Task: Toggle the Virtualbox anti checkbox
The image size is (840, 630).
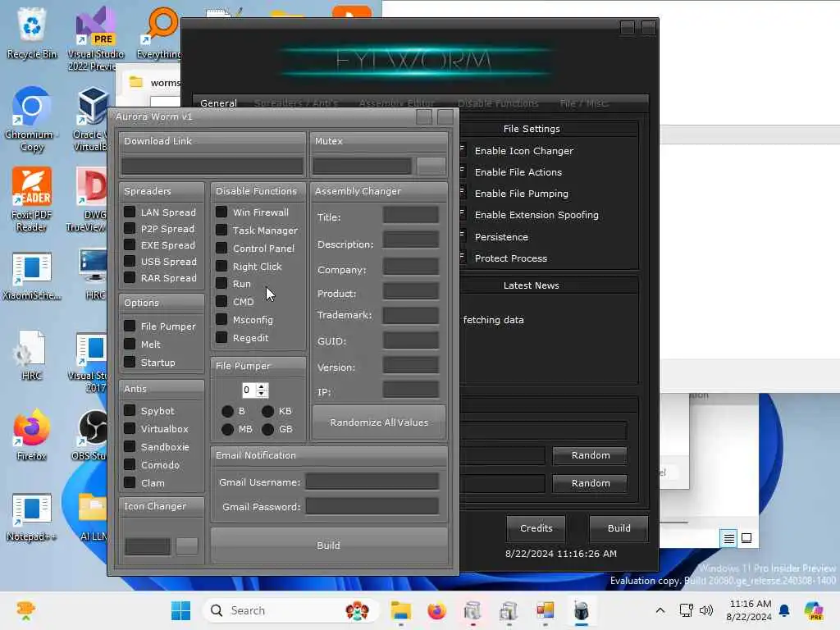Action: pos(130,428)
